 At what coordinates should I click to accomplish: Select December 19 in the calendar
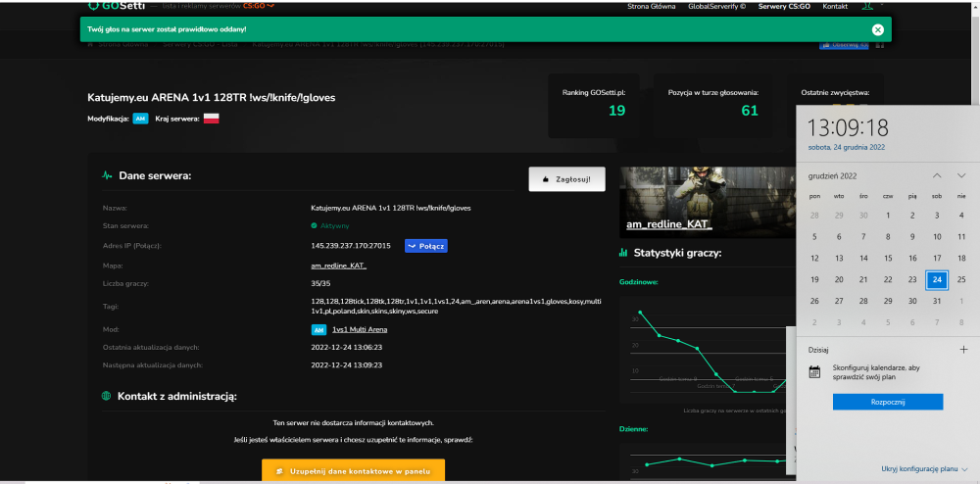pyautogui.click(x=814, y=280)
